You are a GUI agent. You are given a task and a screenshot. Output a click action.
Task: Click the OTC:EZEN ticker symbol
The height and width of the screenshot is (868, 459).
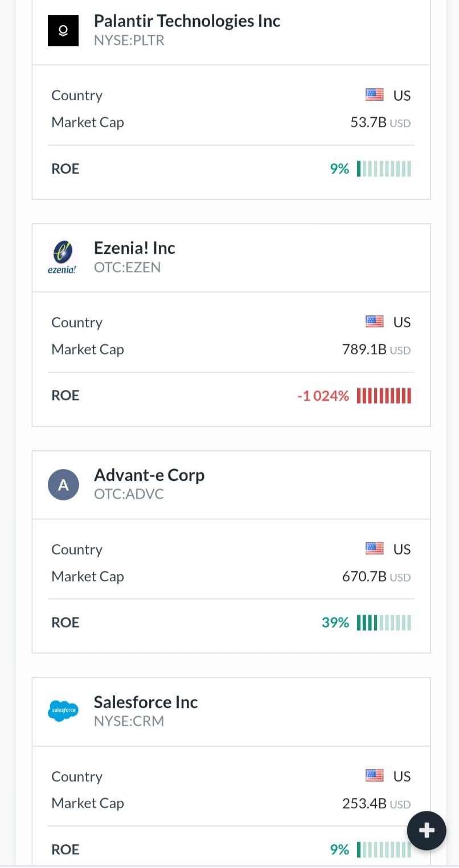coord(128,268)
